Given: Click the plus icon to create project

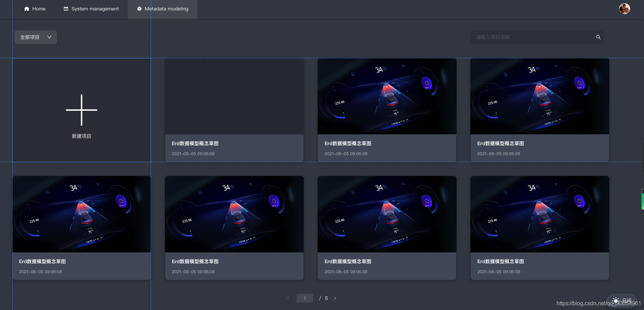Looking at the screenshot, I should pos(82,110).
